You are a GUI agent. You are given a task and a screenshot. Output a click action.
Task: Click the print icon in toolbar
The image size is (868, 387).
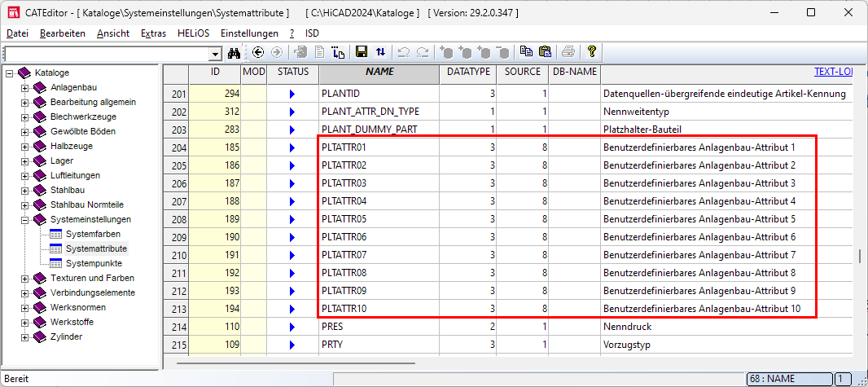click(x=568, y=52)
